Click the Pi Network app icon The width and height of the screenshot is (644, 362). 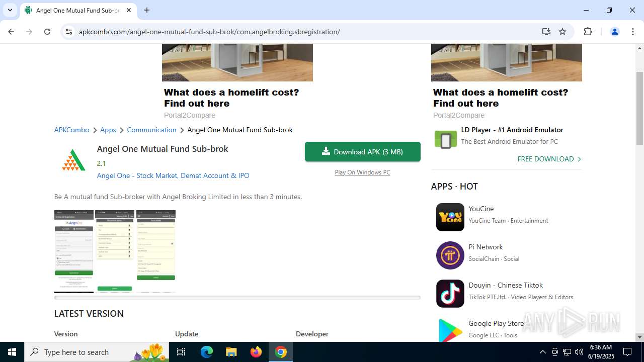(x=450, y=255)
